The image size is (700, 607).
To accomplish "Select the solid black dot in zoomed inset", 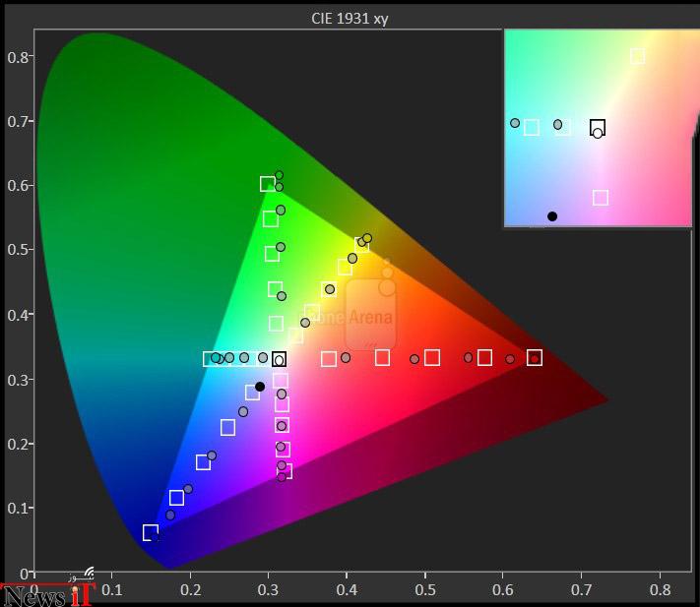I will pos(552,216).
